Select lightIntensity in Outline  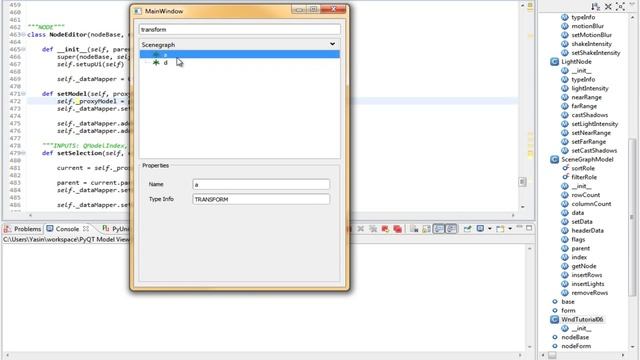coord(590,89)
